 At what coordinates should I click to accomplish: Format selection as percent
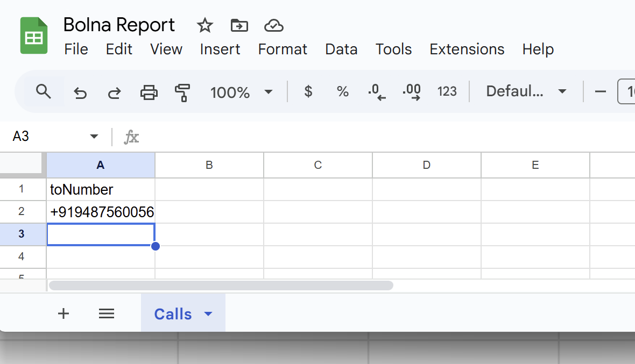pos(342,91)
